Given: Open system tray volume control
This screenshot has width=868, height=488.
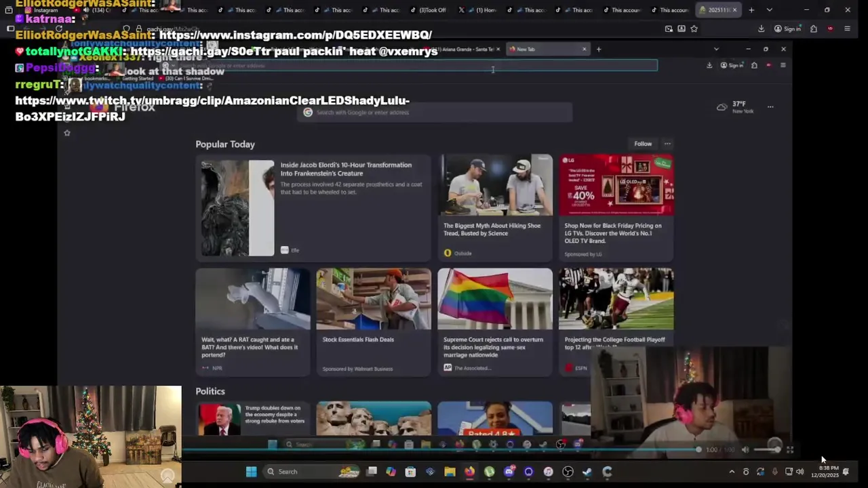Looking at the screenshot, I should pos(800,472).
